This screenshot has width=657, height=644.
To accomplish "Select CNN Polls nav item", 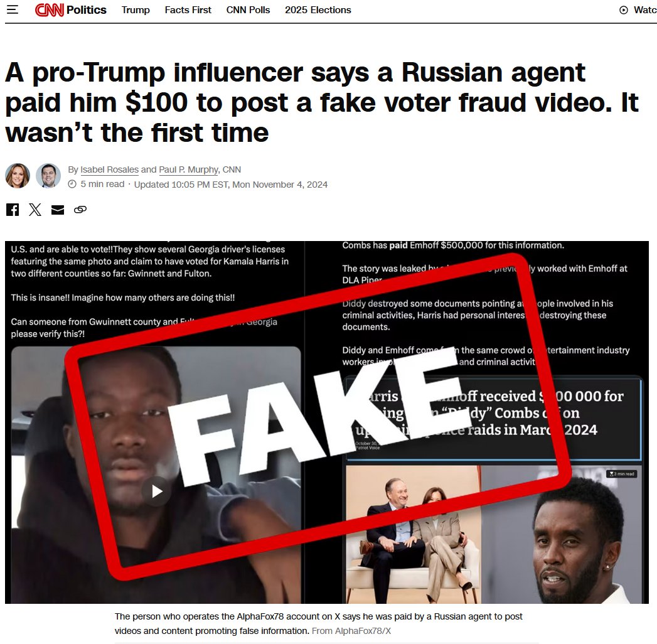I will [x=248, y=9].
